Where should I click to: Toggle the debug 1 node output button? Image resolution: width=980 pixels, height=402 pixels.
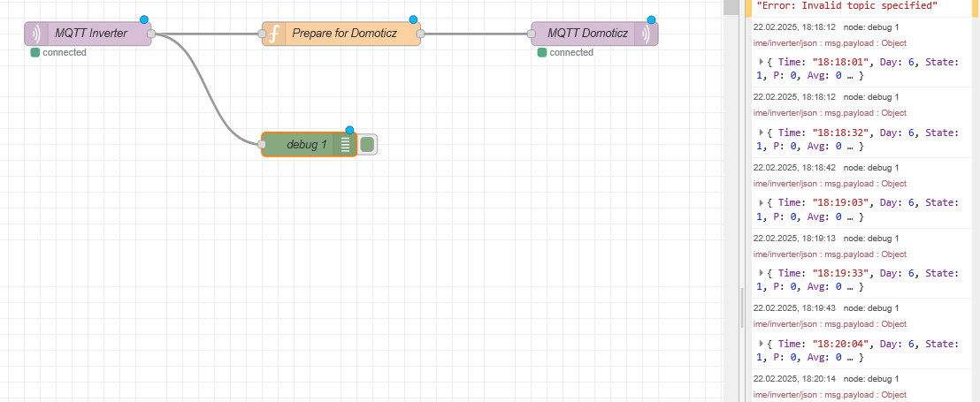coord(368,144)
